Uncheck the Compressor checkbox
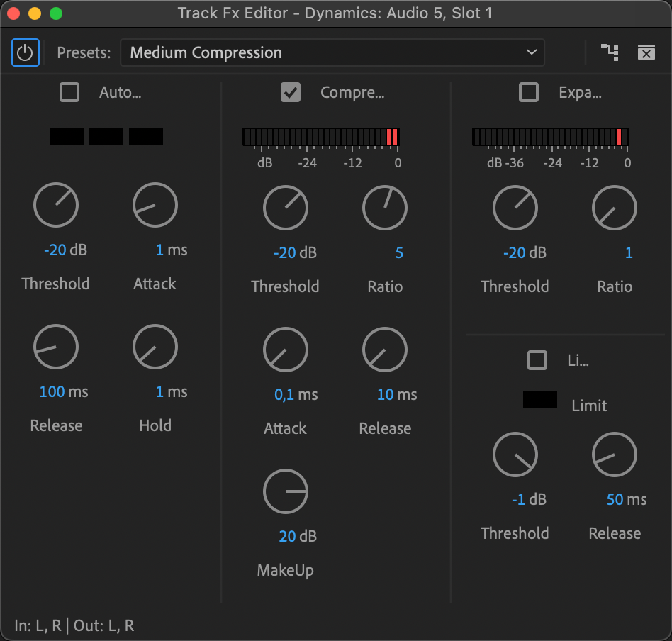The height and width of the screenshot is (641, 672). [291, 92]
